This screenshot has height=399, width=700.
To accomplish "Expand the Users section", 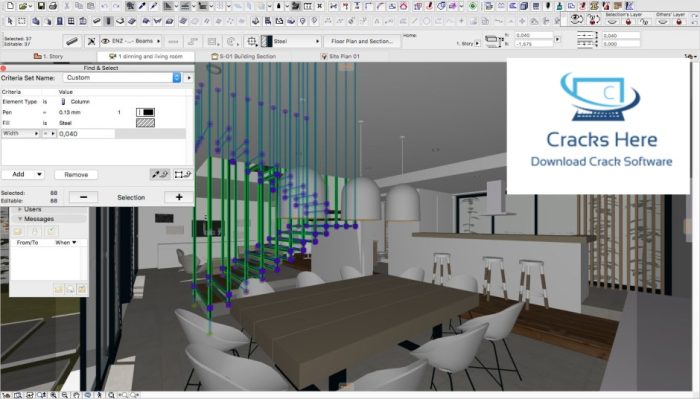I will pyautogui.click(x=20, y=209).
